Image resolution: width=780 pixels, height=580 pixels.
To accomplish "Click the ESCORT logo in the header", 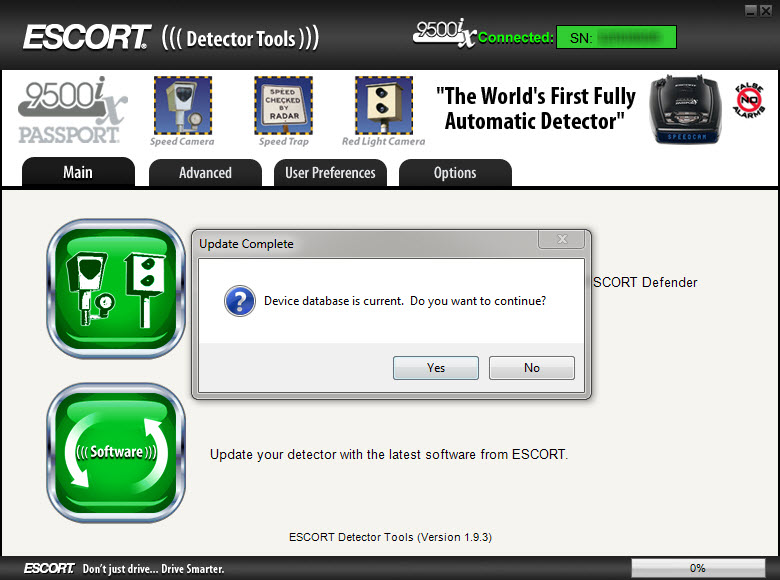I will click(x=87, y=38).
